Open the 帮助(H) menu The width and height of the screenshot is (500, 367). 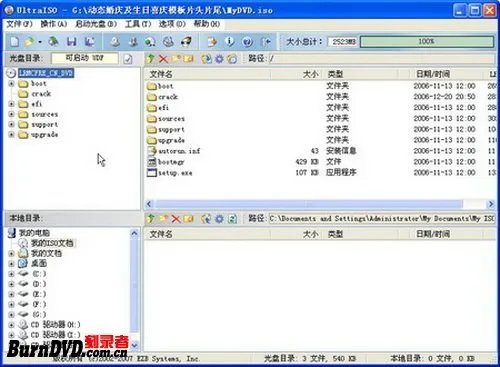(207, 24)
